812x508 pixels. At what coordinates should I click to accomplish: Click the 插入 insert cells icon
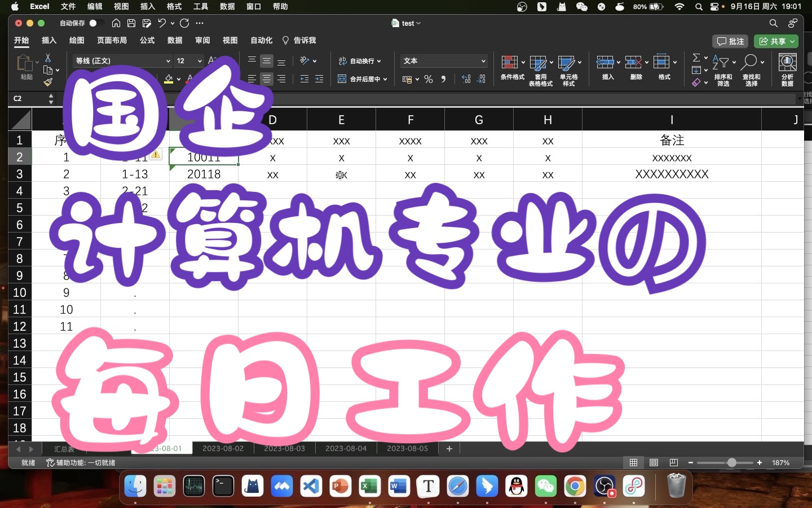(x=605, y=62)
